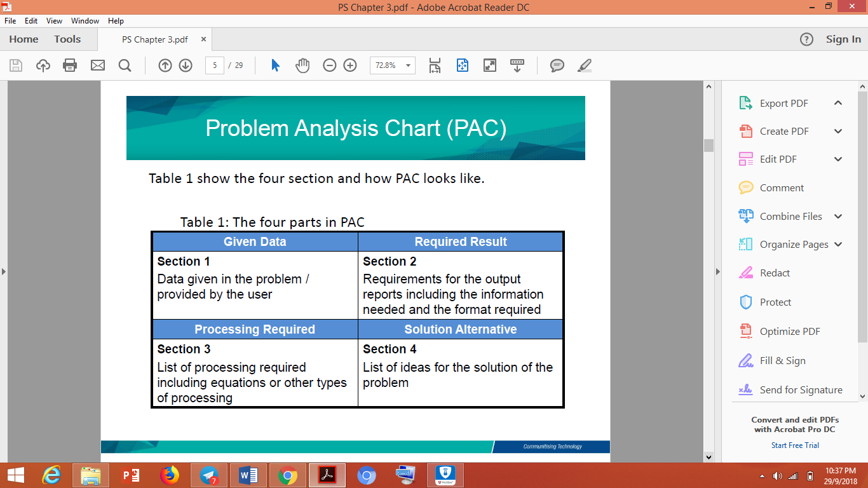Select the Hand tool
This screenshot has height=488, width=868.
point(302,65)
